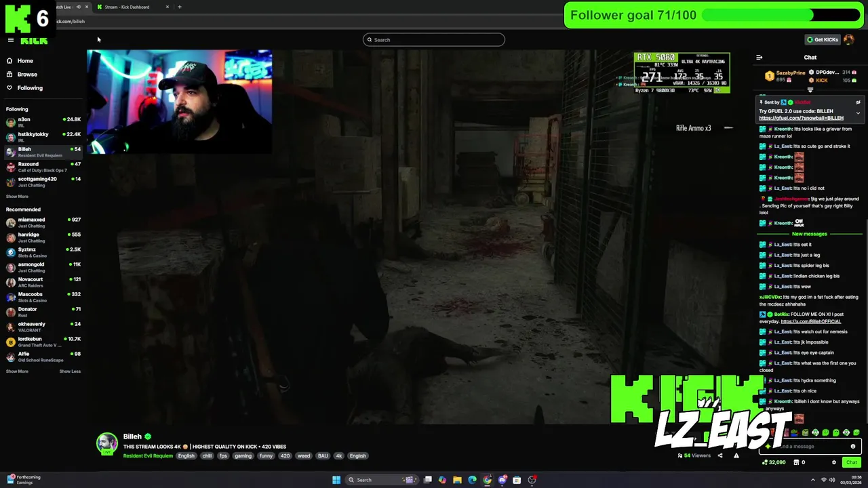Open Donator recommended channel
The image size is (868, 488).
tap(43, 312)
